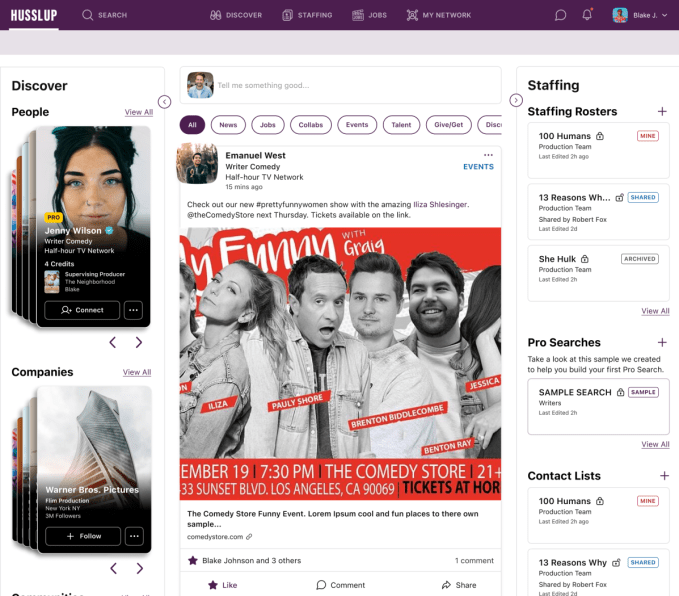679x596 pixels.
Task: Collapse the Staffing panel with the right arrow
Action: (516, 100)
